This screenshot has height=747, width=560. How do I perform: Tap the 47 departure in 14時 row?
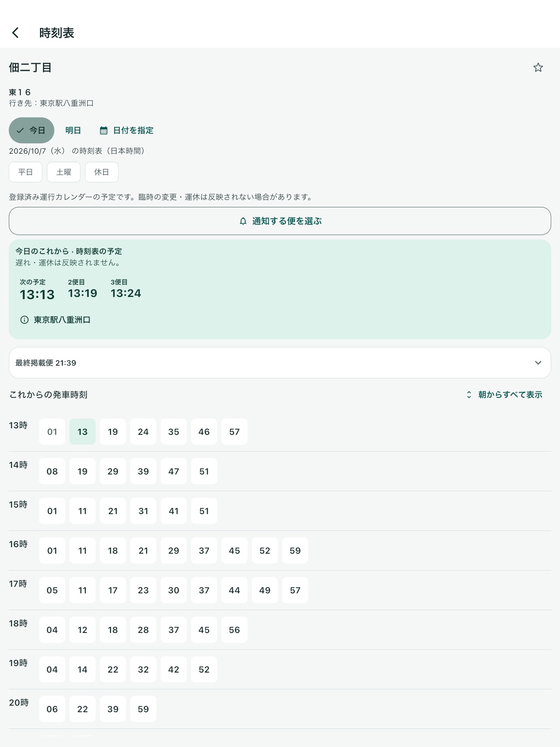(x=174, y=471)
